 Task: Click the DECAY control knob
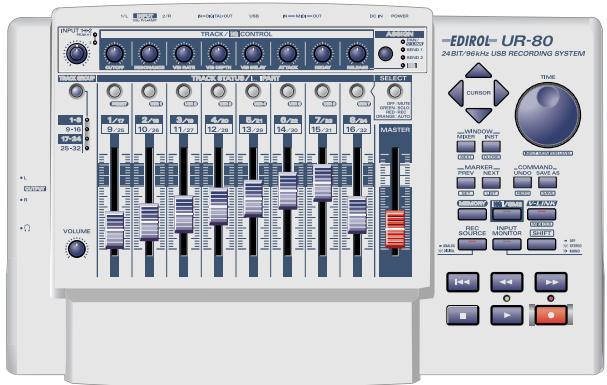click(322, 54)
